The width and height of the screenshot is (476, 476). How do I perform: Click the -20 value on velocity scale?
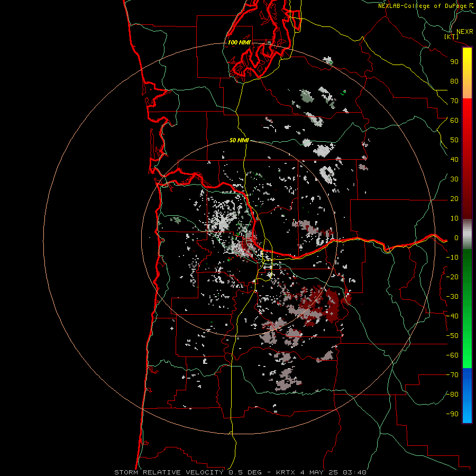point(452,277)
